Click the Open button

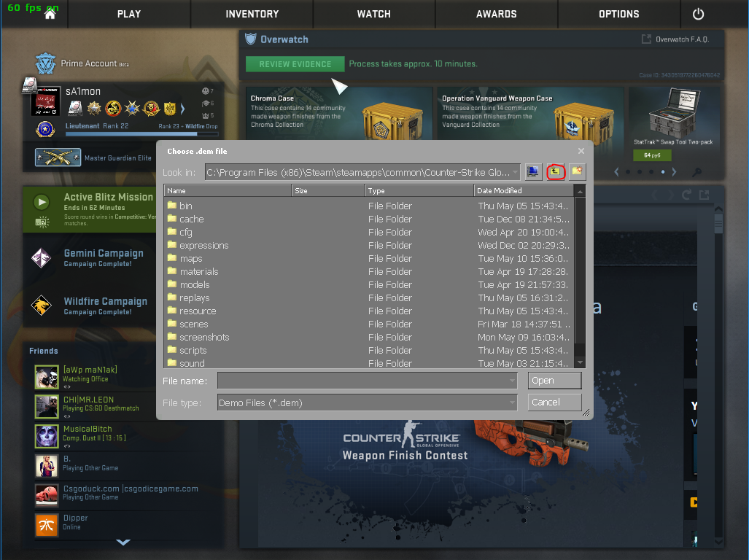pos(554,381)
